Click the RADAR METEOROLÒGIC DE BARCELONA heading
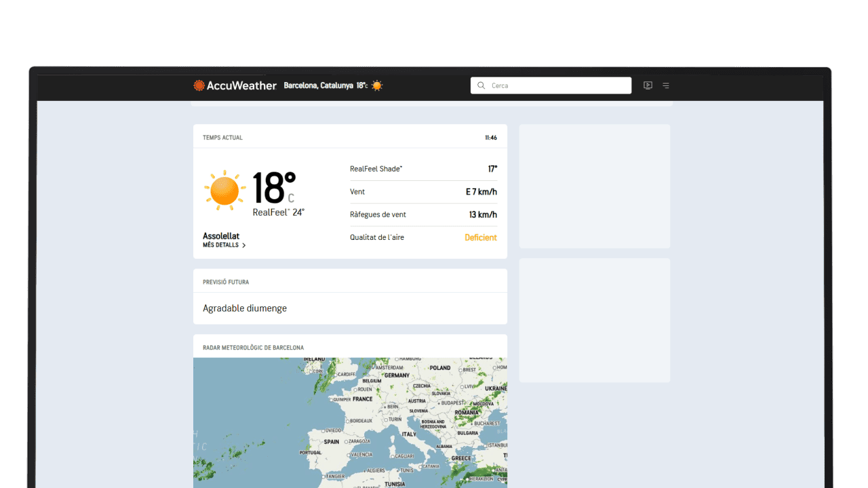This screenshot has width=868, height=488. pyautogui.click(x=253, y=348)
